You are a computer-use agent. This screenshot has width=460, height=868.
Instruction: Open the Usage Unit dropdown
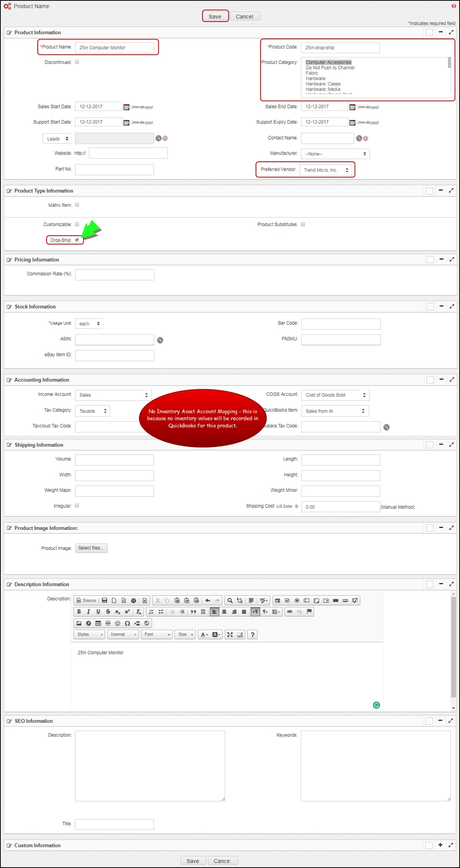point(89,324)
